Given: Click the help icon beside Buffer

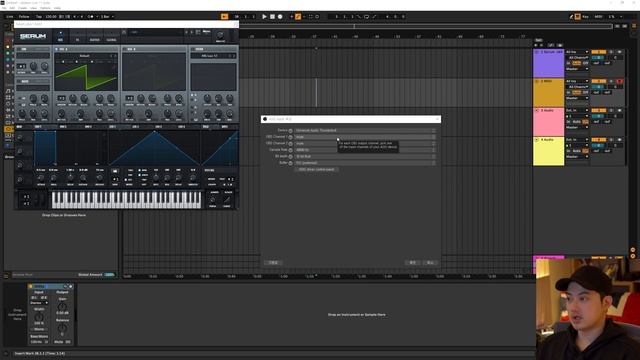Looking at the screenshot, I should tap(291, 163).
